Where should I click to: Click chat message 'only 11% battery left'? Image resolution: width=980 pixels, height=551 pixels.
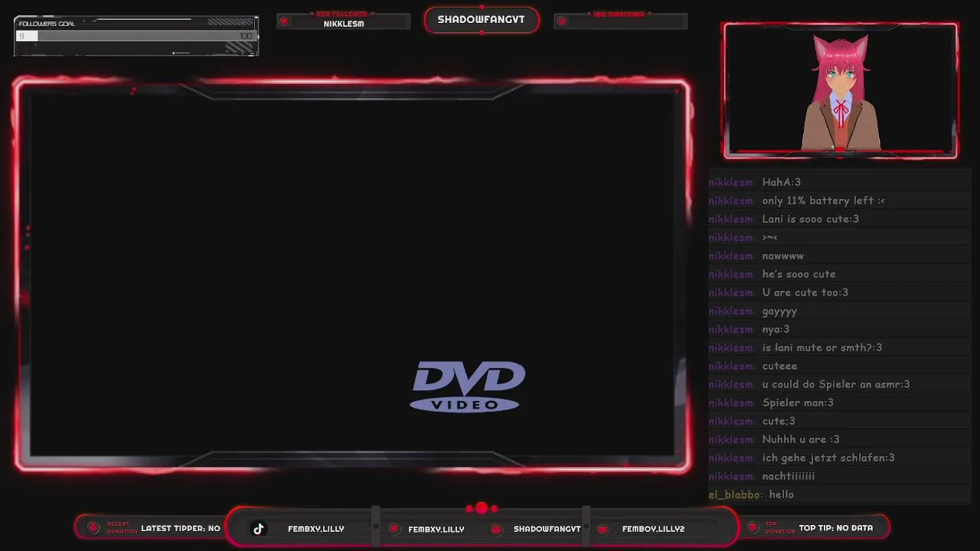824,201
